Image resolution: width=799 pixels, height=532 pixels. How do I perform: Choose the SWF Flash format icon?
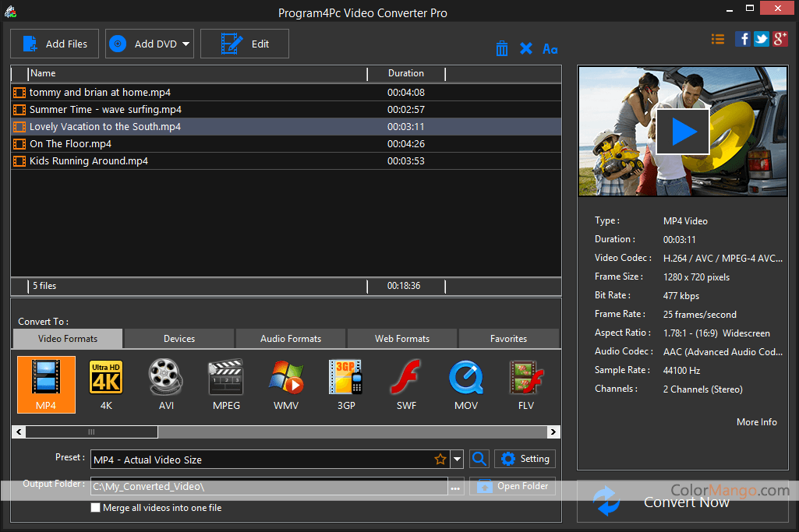click(x=406, y=384)
